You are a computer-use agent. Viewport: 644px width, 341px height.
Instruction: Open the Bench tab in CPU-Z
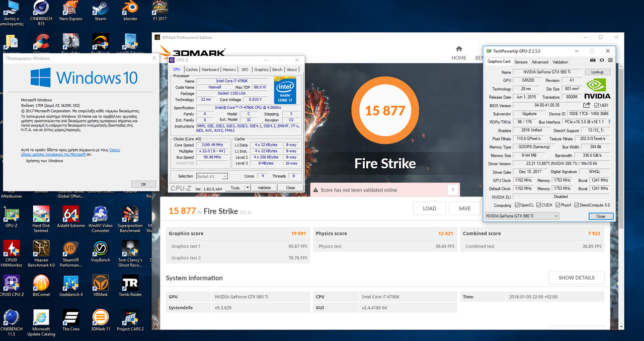coord(277,70)
